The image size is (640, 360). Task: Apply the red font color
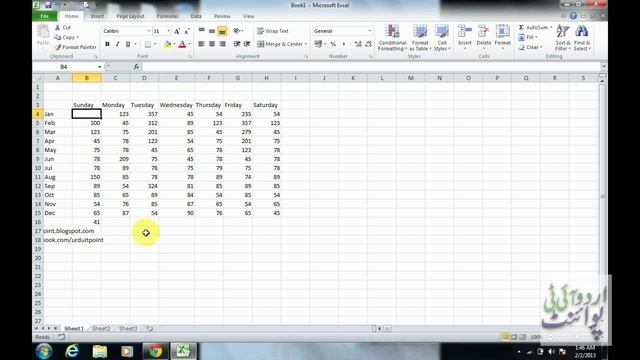(x=182, y=44)
